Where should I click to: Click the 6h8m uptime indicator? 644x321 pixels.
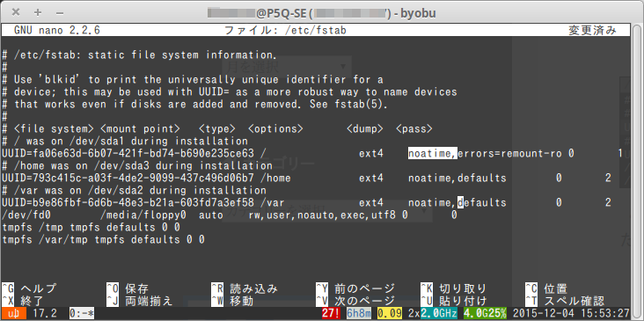(359, 314)
